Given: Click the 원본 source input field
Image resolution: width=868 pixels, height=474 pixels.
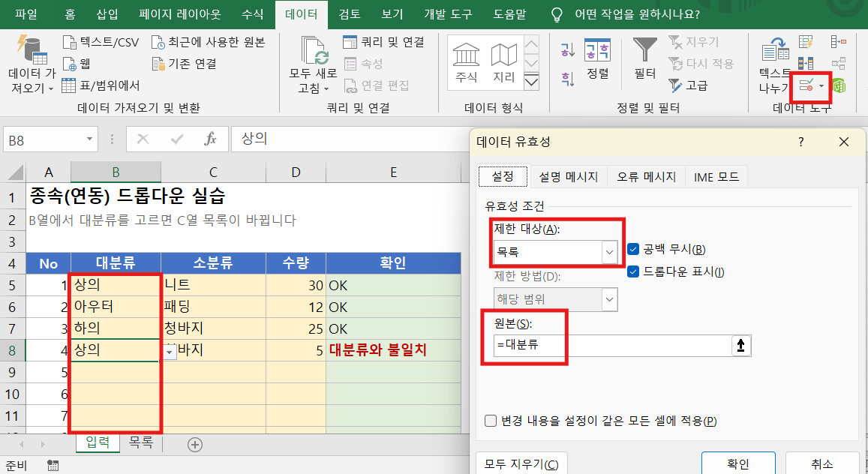Looking at the screenshot, I should tap(613, 346).
